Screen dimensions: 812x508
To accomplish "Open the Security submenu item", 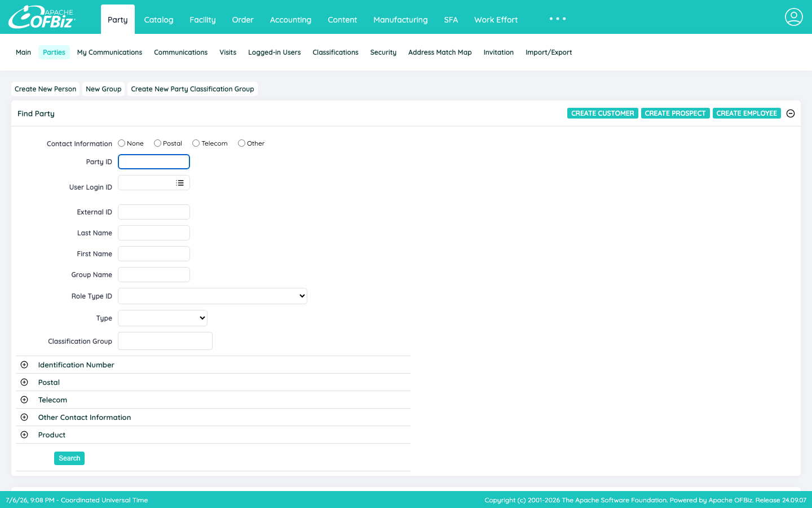I will [x=383, y=52].
